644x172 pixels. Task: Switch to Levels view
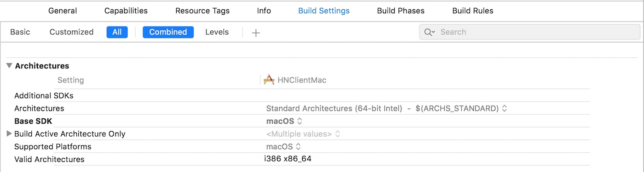pyautogui.click(x=217, y=32)
